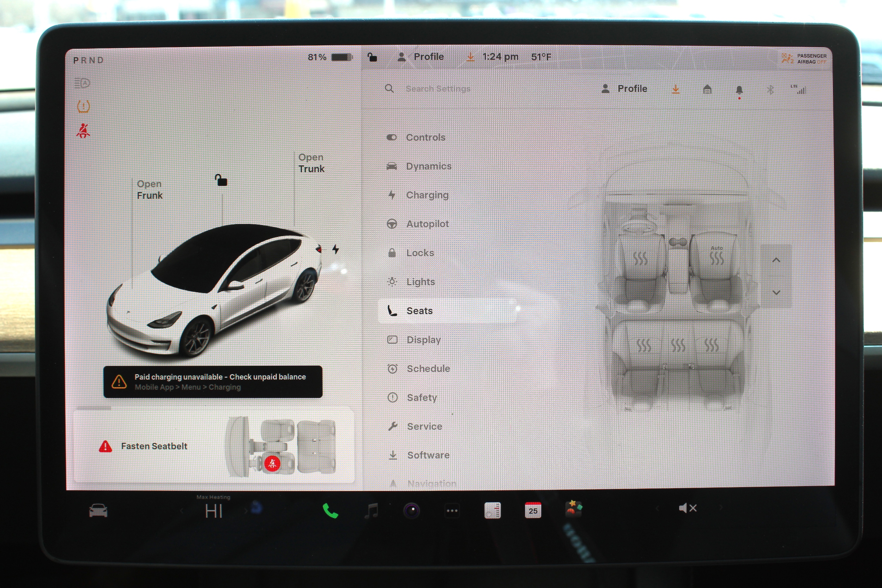The width and height of the screenshot is (882, 588).
Task: Open the phone app icon
Action: point(330,510)
